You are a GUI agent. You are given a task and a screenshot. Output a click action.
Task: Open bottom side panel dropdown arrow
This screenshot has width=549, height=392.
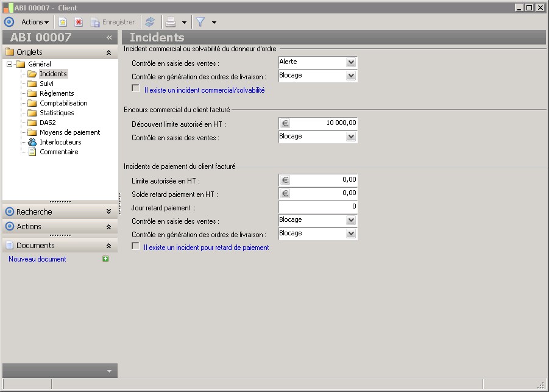[109, 371]
